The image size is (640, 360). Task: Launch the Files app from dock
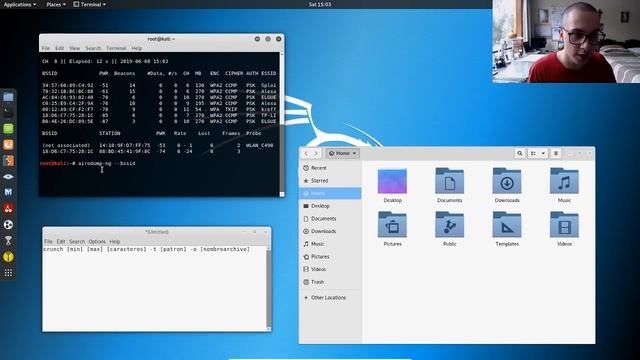(8, 97)
